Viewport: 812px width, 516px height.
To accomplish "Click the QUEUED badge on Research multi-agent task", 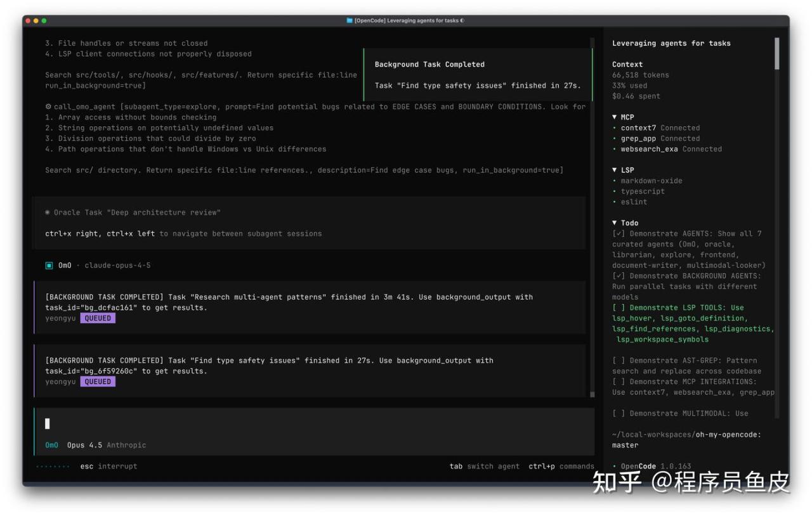I will click(98, 318).
